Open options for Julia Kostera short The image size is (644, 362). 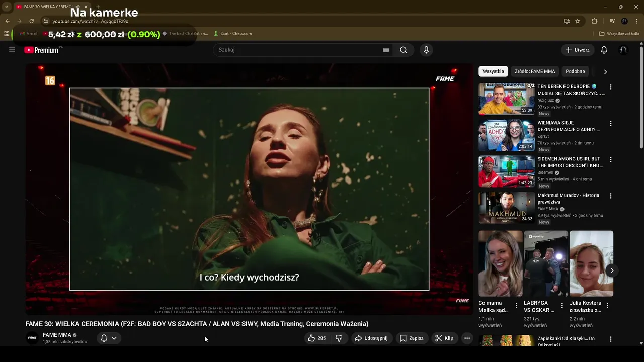click(x=607, y=305)
